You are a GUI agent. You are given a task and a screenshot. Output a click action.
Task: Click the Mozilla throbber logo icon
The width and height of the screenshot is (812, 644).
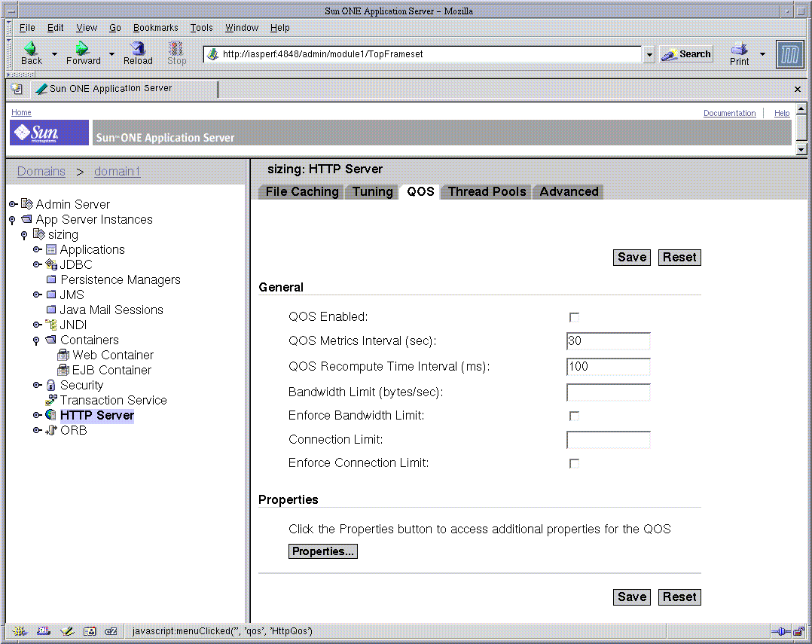point(789,53)
